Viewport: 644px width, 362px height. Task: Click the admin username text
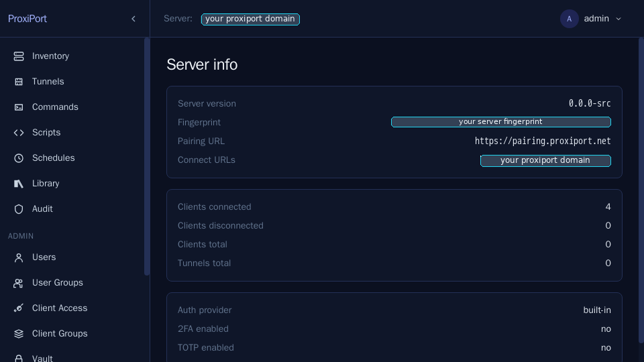pos(596,19)
